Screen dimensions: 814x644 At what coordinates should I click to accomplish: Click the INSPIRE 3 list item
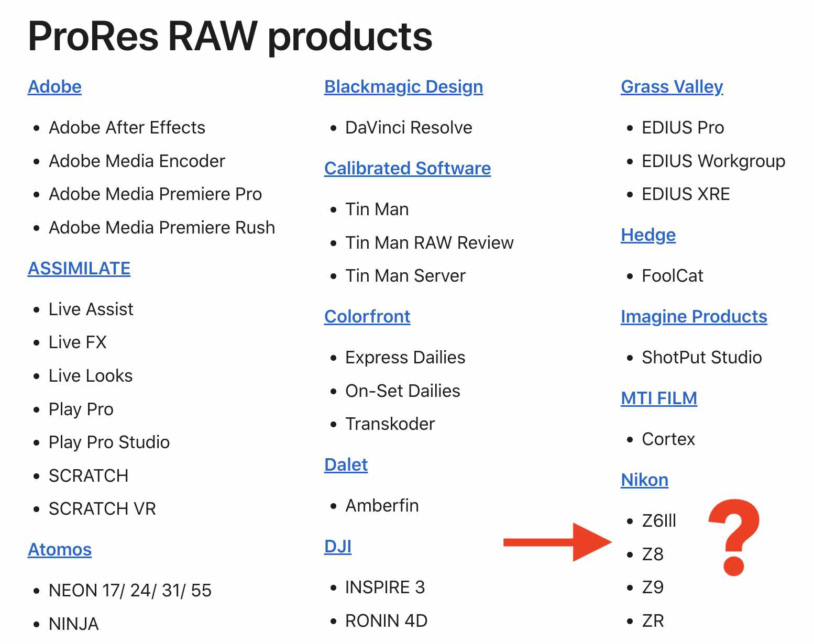coord(385,587)
